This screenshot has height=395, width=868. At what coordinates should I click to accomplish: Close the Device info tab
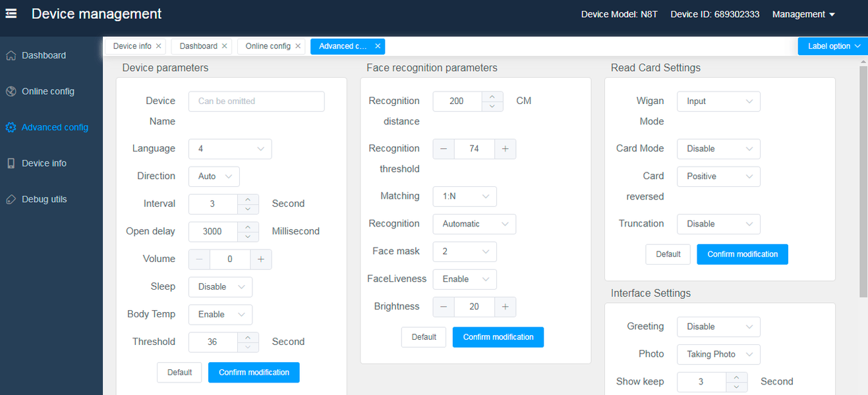(x=159, y=46)
